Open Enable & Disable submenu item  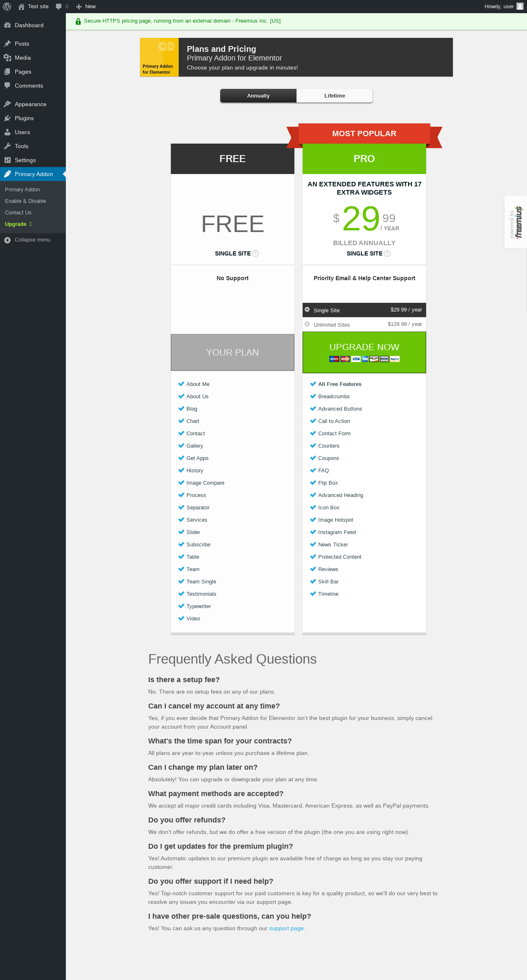point(26,201)
